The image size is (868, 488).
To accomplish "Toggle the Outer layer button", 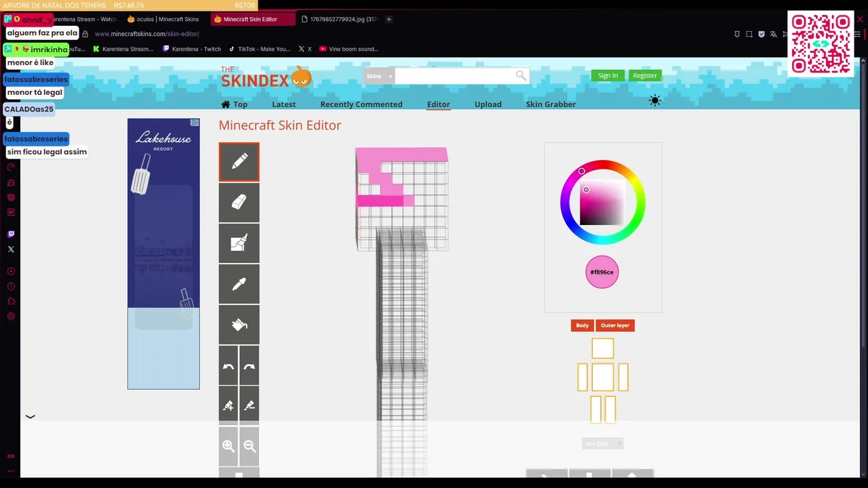I will 615,325.
